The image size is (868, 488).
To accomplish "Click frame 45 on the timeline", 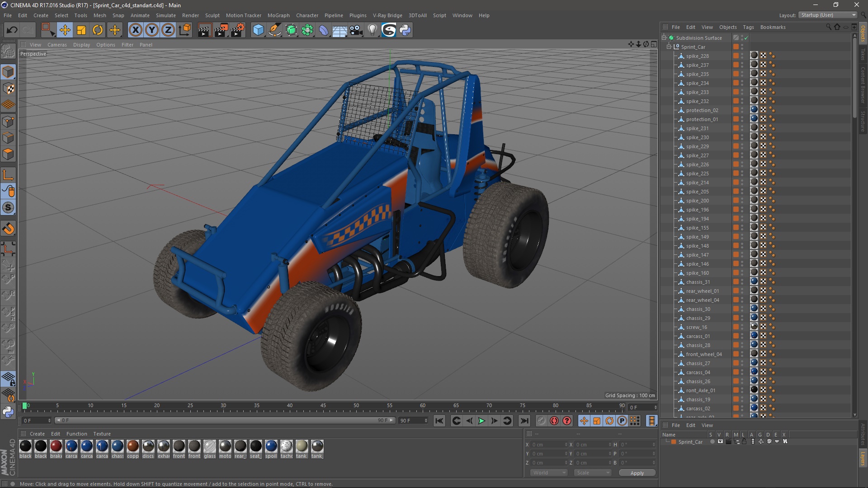I will [323, 407].
